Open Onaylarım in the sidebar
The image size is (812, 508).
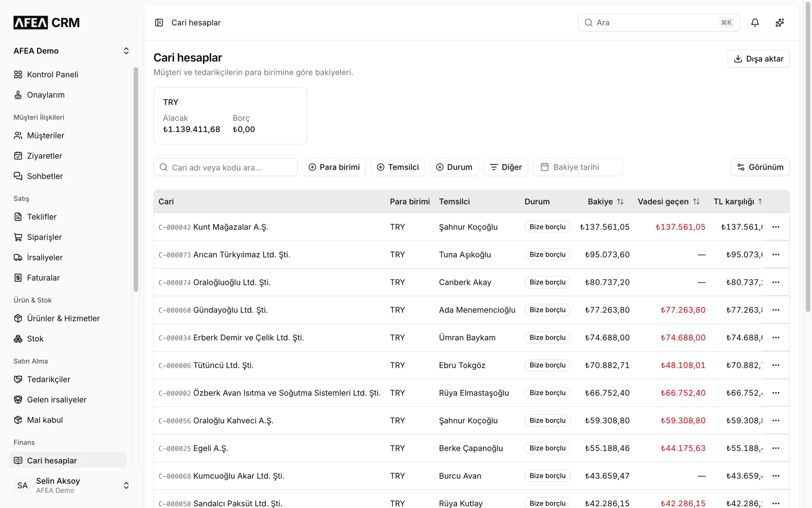pos(68,95)
